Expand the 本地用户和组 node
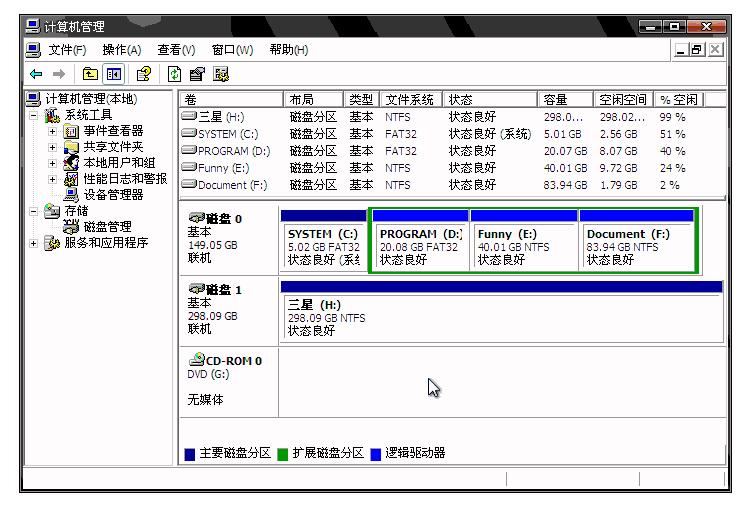The image size is (750, 506). [53, 163]
